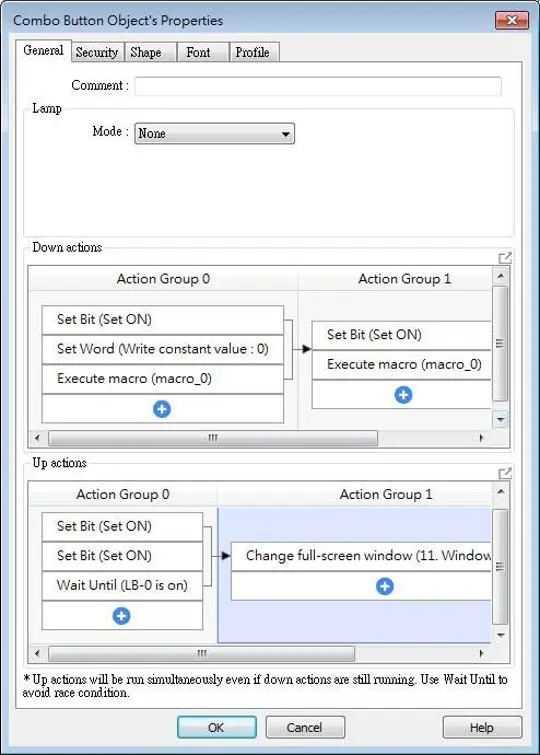The image size is (540, 755).
Task: Click Down actions scroll right arrow
Action: 481,438
